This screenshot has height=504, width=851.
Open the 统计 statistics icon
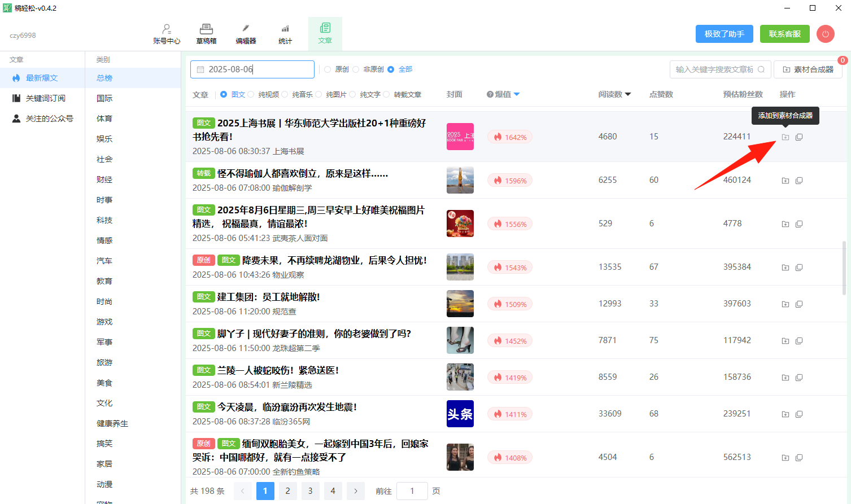[285, 33]
